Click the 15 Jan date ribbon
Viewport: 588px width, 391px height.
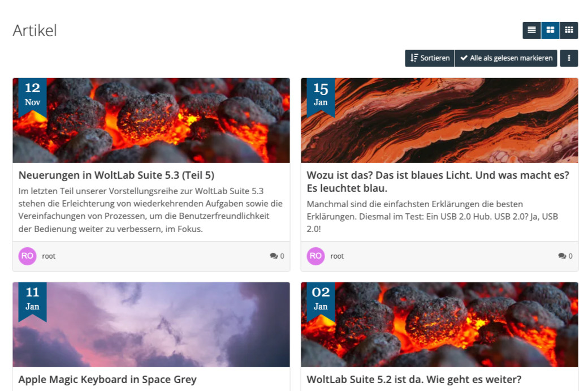(321, 97)
